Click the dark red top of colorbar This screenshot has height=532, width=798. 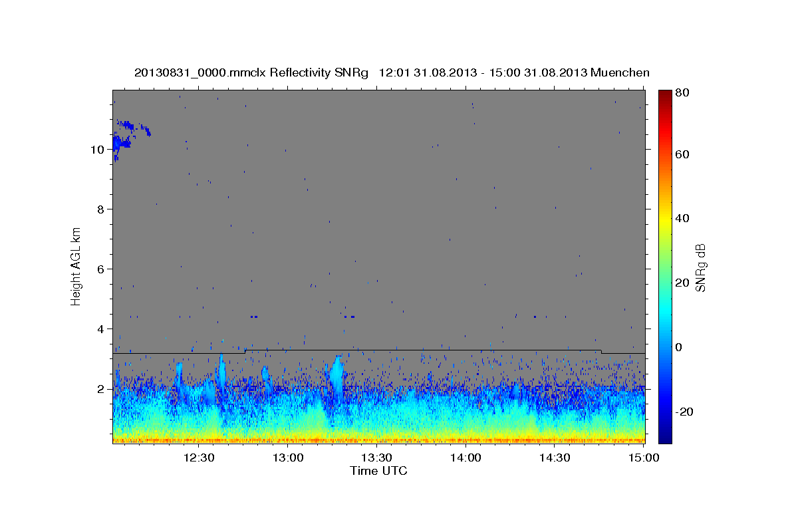(665, 95)
